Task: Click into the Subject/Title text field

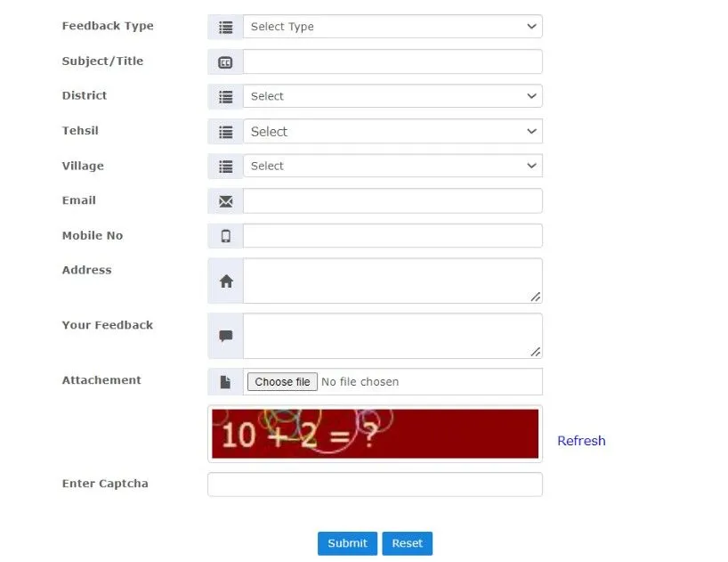Action: (392, 61)
